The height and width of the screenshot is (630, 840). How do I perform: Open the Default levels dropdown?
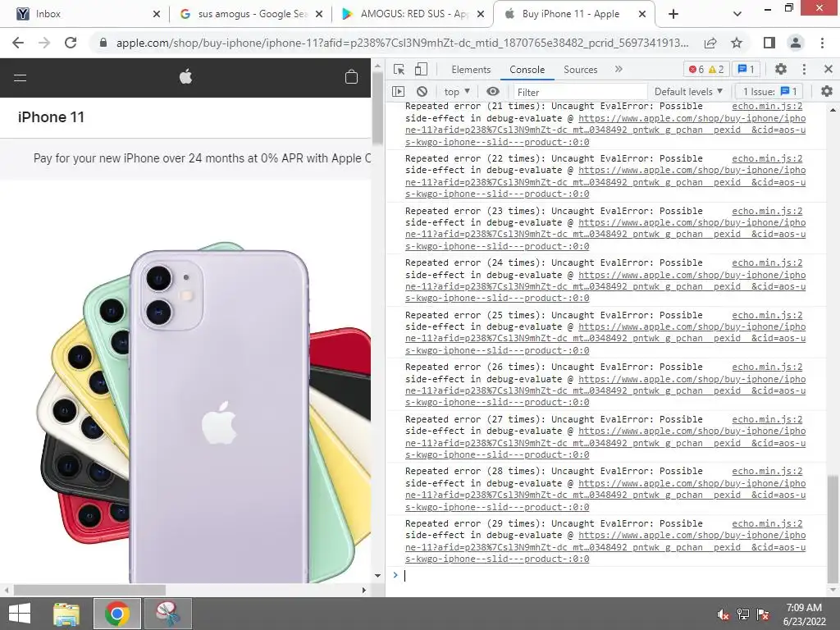coord(688,92)
